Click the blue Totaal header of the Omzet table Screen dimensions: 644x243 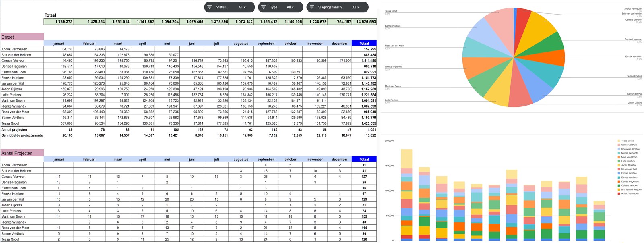tap(364, 43)
